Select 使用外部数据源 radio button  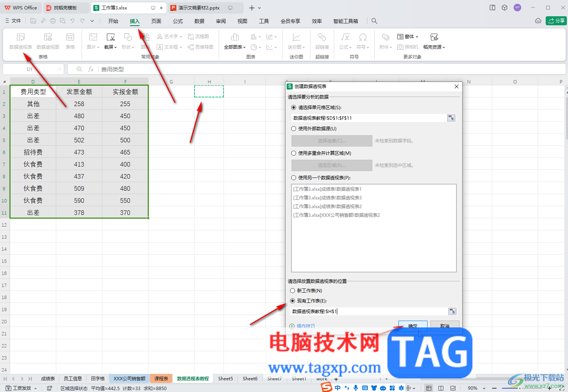293,129
